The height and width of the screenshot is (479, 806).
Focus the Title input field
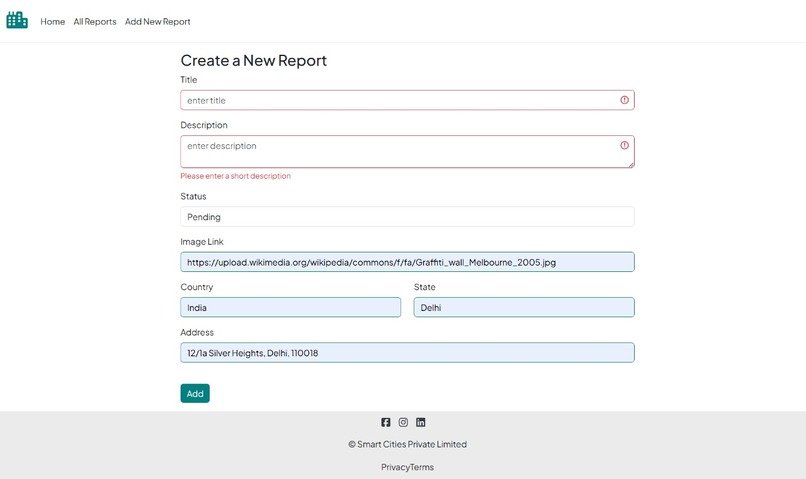click(x=407, y=100)
